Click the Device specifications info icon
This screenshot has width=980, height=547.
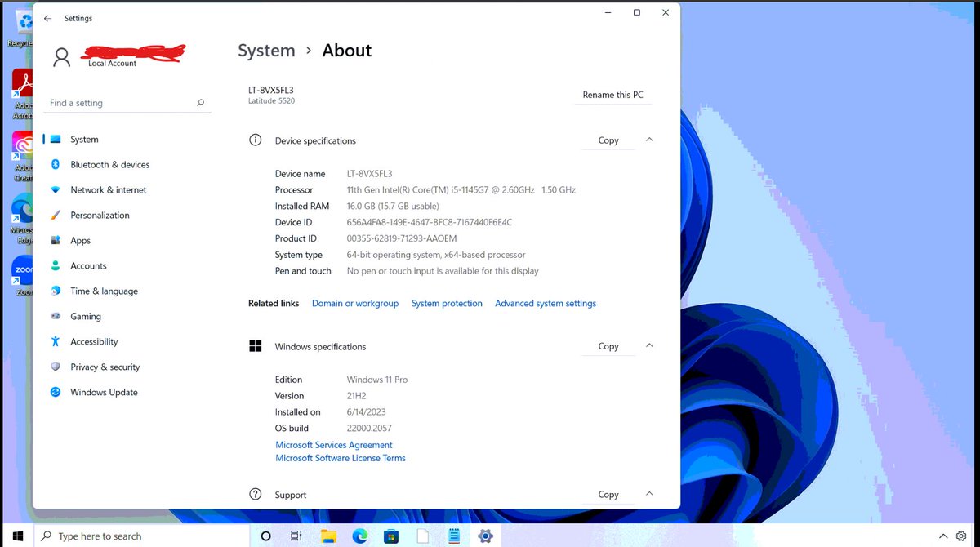tap(256, 140)
